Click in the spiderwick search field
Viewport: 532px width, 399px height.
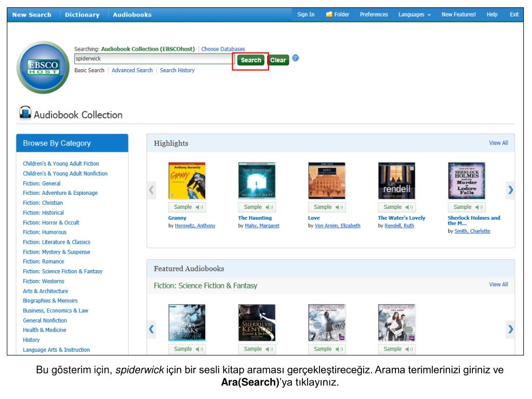coord(154,59)
